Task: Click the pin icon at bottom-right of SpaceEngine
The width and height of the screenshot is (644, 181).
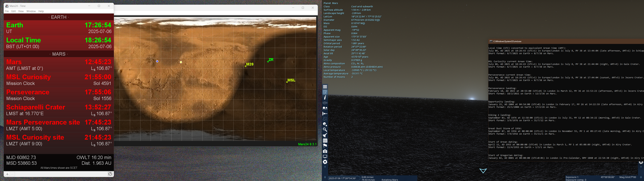Action: 641,177
